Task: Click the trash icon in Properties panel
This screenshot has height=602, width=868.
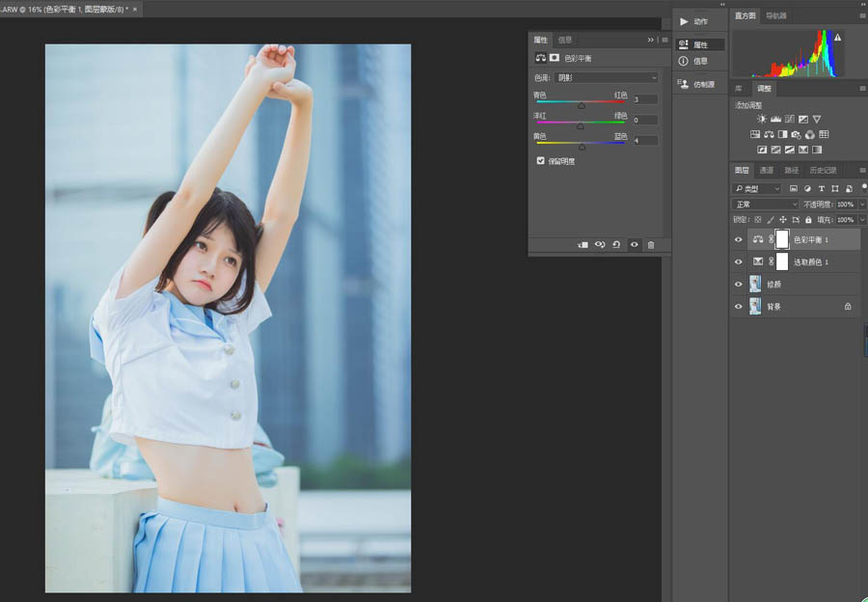Action: tap(651, 245)
